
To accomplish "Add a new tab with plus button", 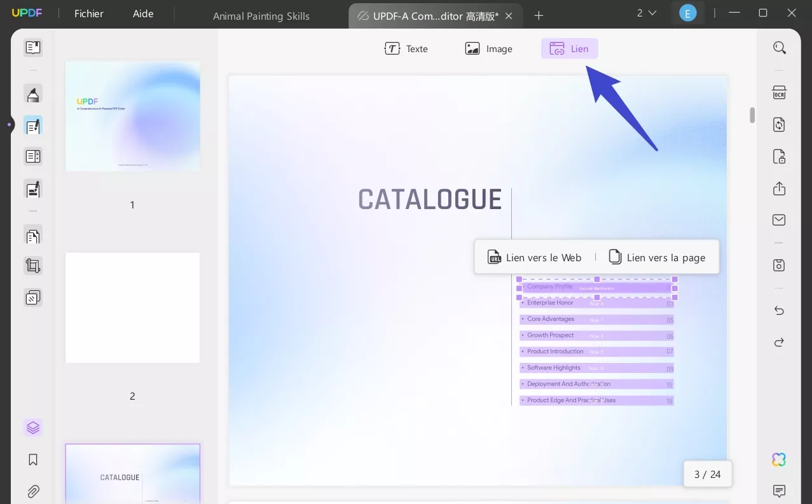I will (x=539, y=15).
